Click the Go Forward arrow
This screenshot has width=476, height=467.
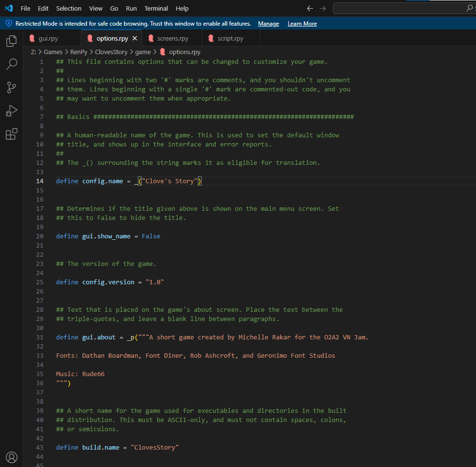322,9
